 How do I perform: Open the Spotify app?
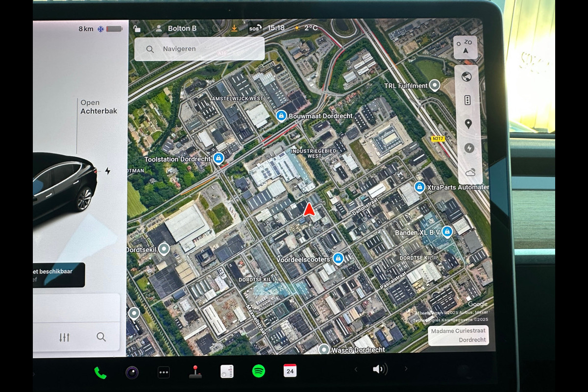tap(259, 371)
